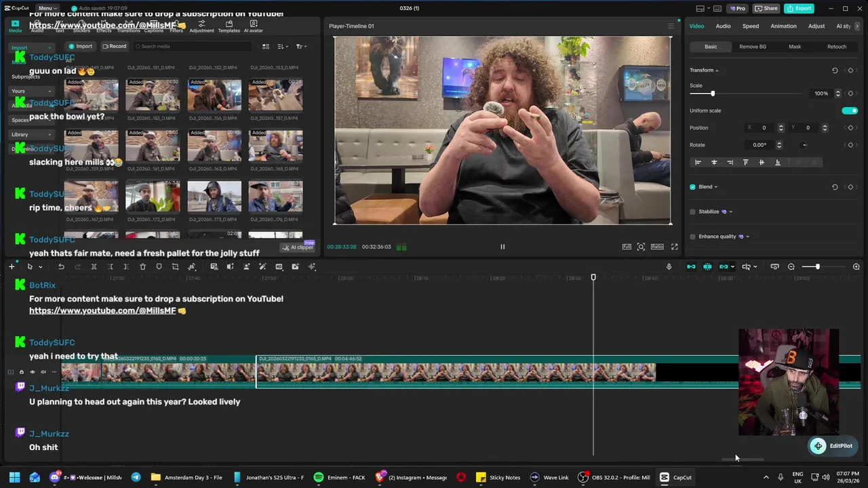The height and width of the screenshot is (488, 868).
Task: Click the add plus icon on timeline toolbar
Action: tap(12, 267)
